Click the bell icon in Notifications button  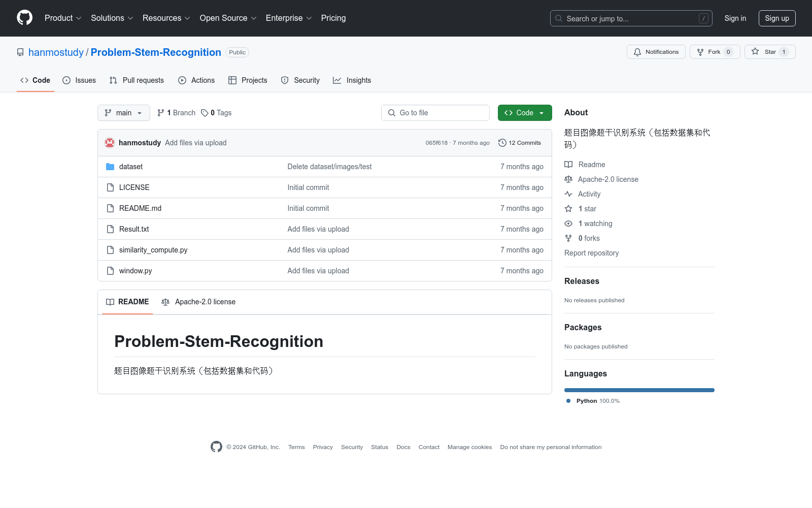coord(637,52)
